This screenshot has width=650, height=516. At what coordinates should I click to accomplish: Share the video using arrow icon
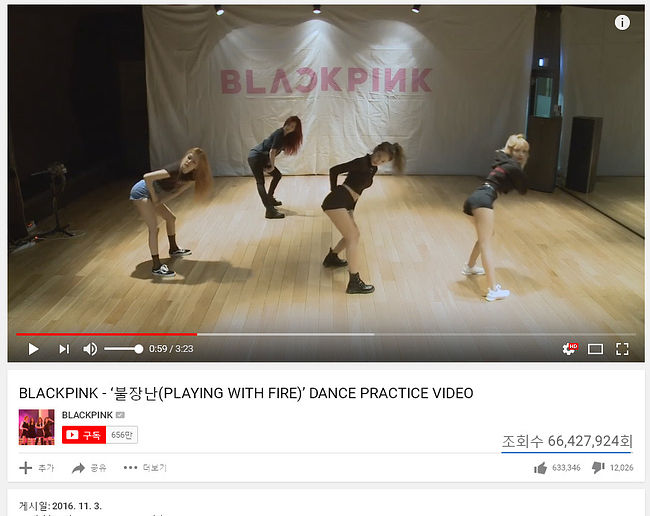(89, 468)
